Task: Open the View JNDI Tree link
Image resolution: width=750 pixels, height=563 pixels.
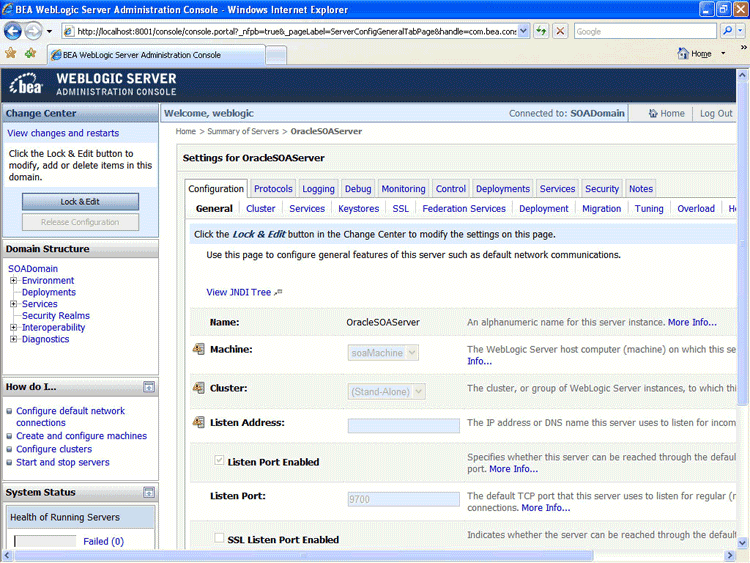Action: pos(238,292)
